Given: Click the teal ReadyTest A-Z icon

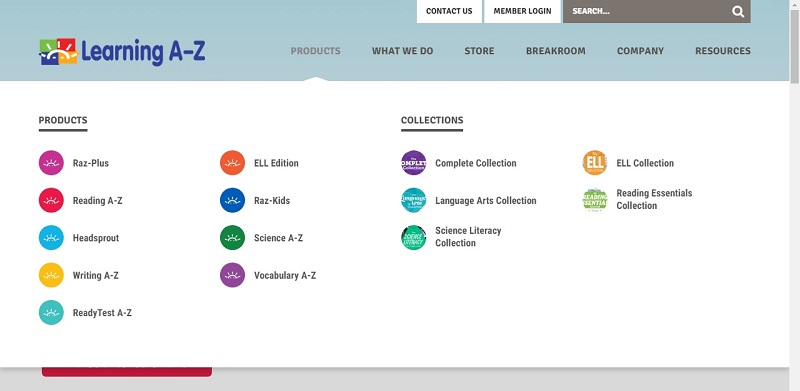Looking at the screenshot, I should 51,312.
